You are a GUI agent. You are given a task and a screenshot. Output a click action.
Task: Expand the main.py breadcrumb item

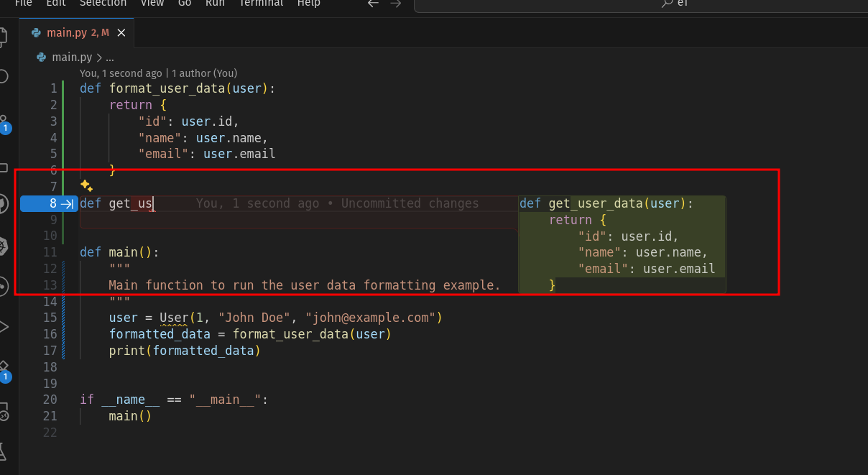pyautogui.click(x=72, y=57)
